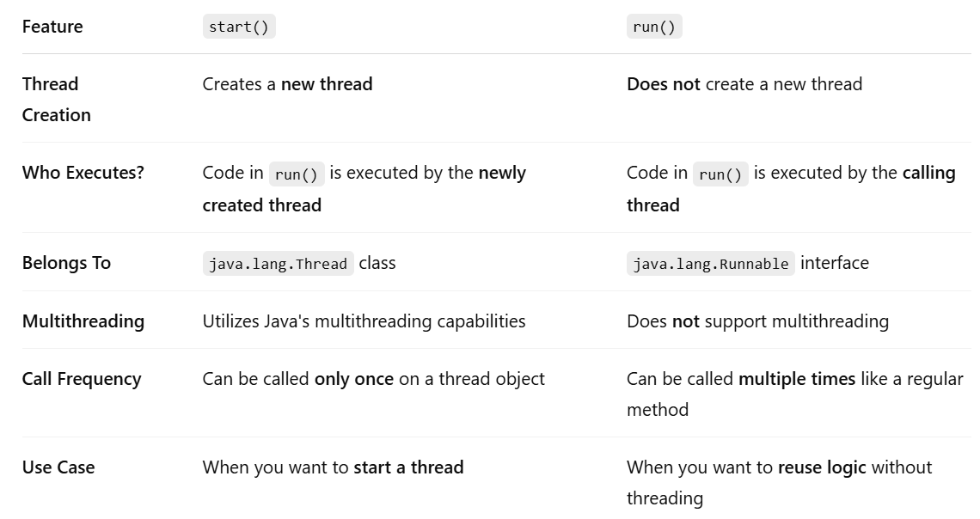This screenshot has width=980, height=519.
Task: Click the java.lang.Runnable code snippet
Action: (711, 264)
